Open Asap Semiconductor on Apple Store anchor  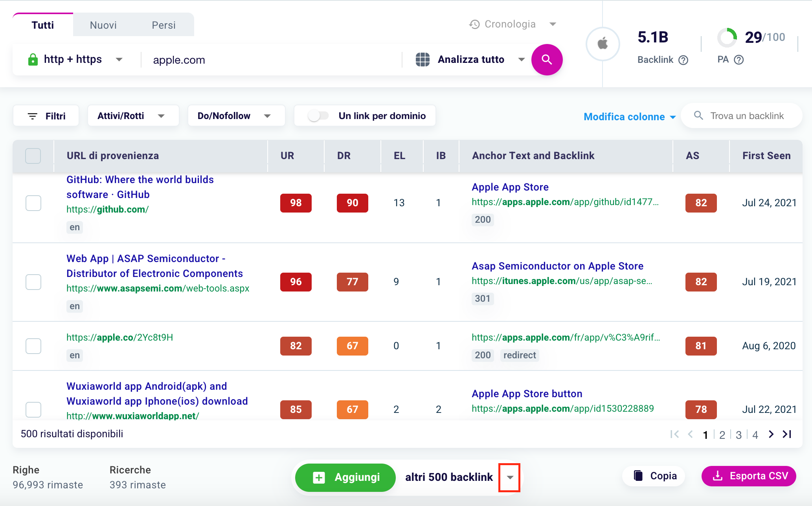pyautogui.click(x=557, y=266)
